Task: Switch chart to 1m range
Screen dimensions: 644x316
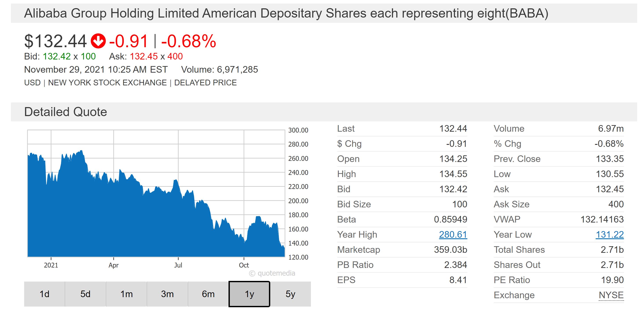Action: tap(126, 294)
